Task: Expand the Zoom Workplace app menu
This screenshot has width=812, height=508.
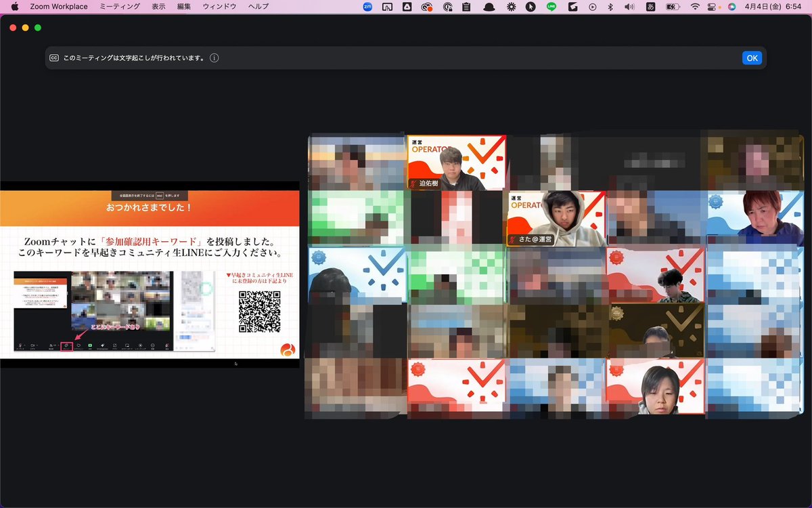Action: click(59, 7)
